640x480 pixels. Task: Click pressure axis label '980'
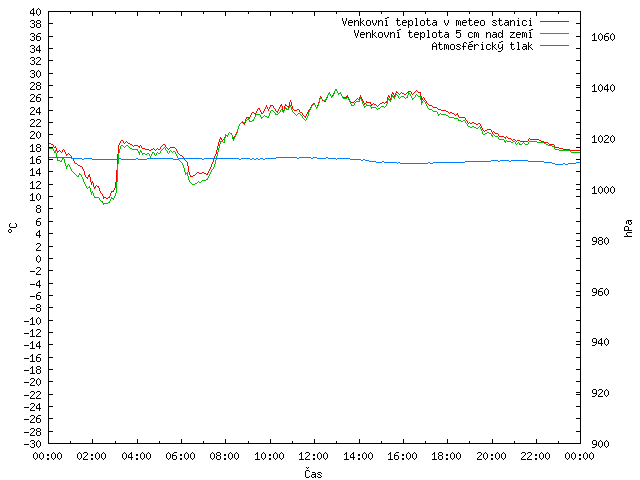(x=600, y=241)
